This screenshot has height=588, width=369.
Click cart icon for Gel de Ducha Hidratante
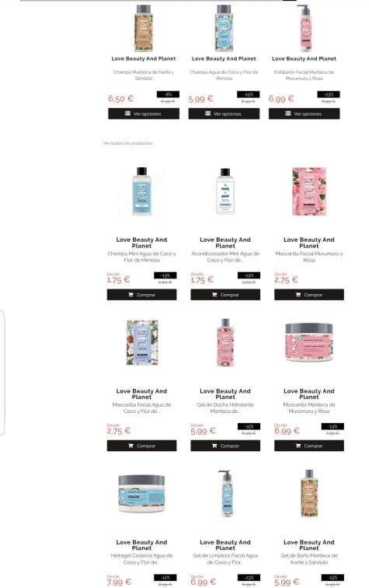pyautogui.click(x=214, y=446)
